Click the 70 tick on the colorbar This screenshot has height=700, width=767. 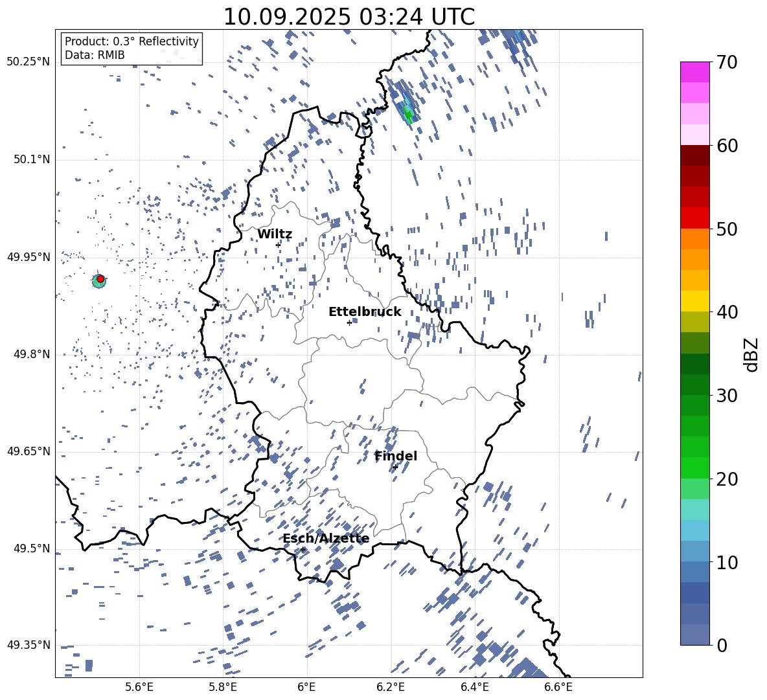727,62
